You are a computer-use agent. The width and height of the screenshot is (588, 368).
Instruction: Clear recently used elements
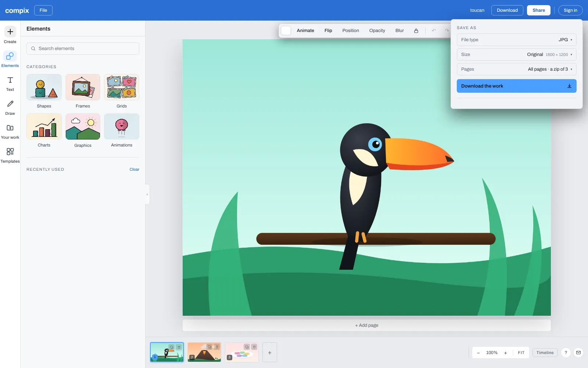tap(134, 170)
